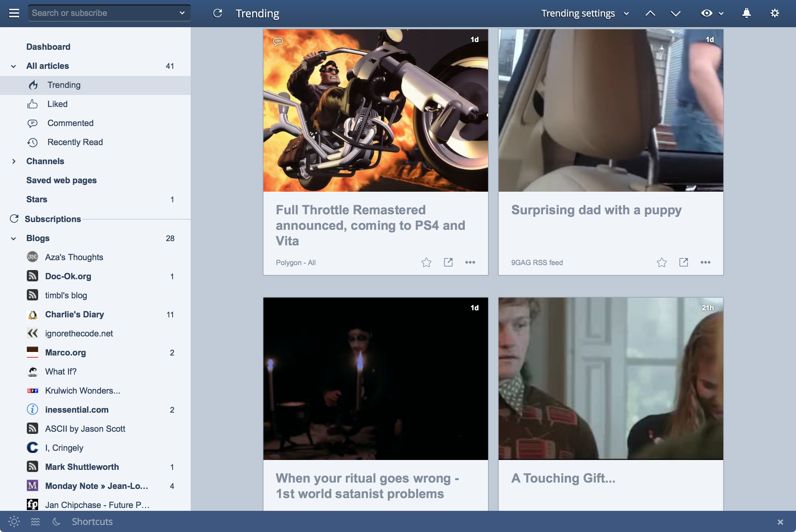Open the Trending settings dropdown
This screenshot has width=796, height=532.
585,13
